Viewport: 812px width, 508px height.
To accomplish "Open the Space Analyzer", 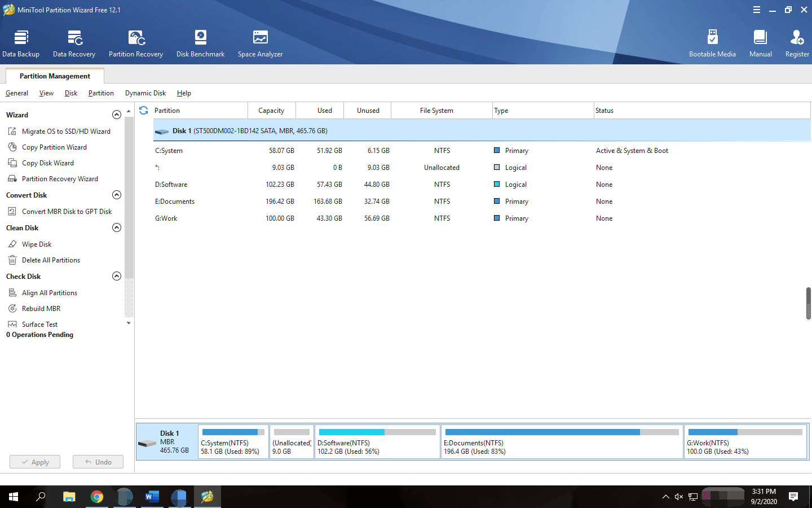I will [x=259, y=42].
